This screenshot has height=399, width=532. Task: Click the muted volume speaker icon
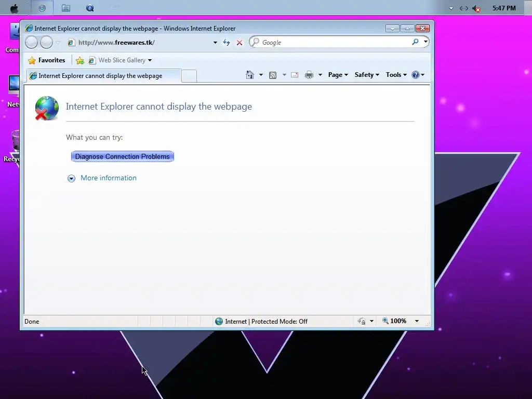coord(476,8)
